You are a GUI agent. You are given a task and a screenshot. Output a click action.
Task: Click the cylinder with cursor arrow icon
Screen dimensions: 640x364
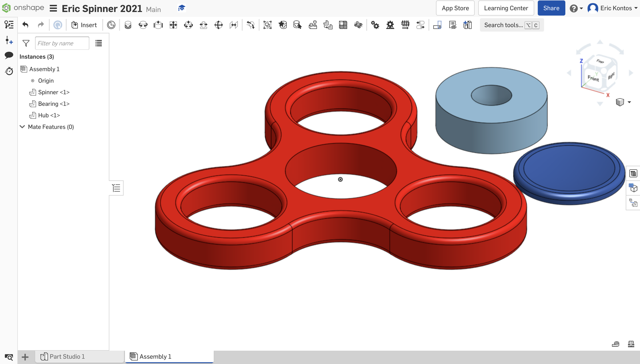click(x=298, y=25)
